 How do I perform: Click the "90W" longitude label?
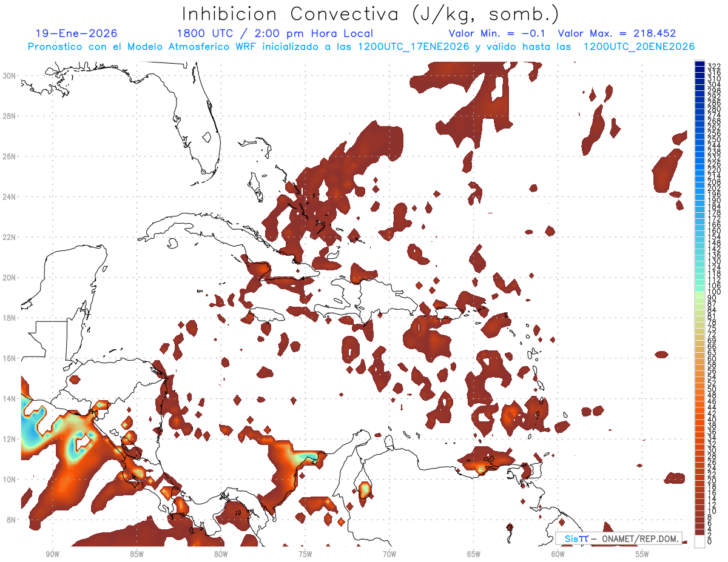(x=53, y=554)
